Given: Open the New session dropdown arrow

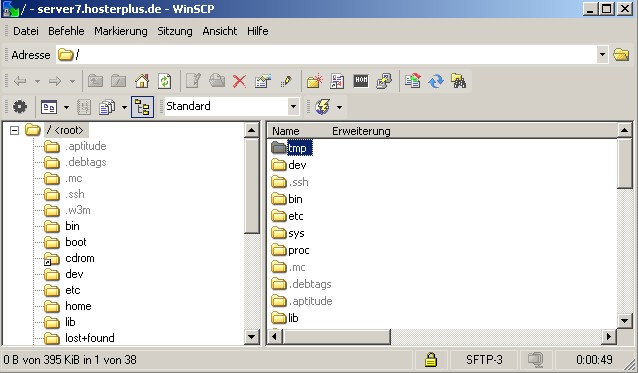Looking at the screenshot, I should (339, 107).
